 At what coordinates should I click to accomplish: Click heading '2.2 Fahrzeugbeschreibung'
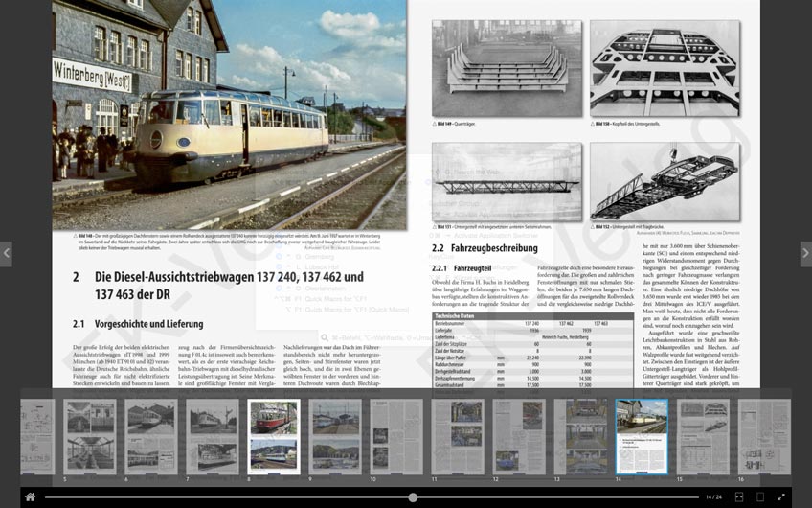tap(485, 248)
